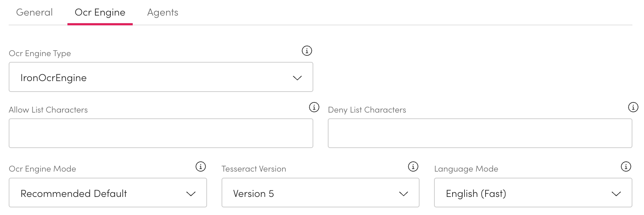Viewport: 644px width, 215px height.
Task: Click the chevron arrow beside IronOcrEngine
Action: point(297,78)
